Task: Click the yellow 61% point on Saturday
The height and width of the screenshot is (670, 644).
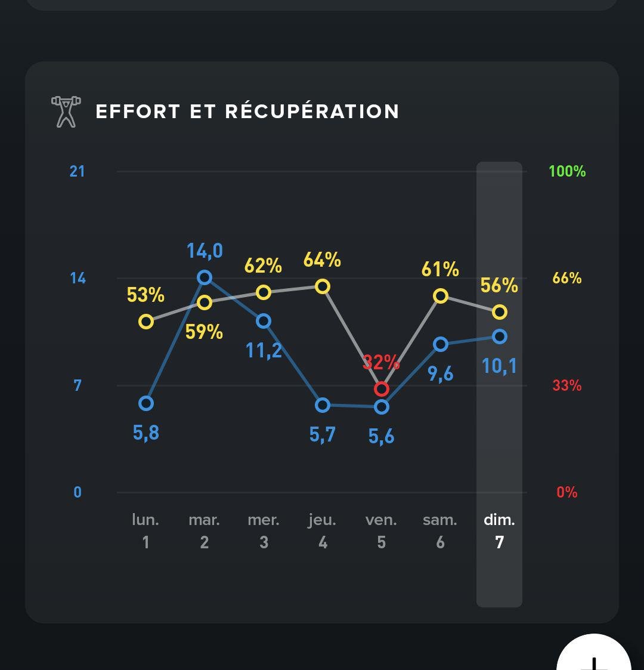Action: (439, 295)
